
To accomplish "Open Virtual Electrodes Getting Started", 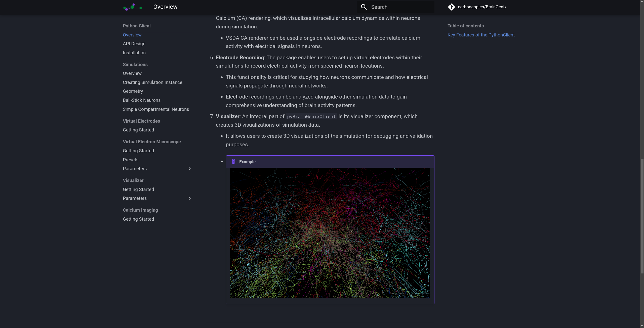I will [x=138, y=130].
